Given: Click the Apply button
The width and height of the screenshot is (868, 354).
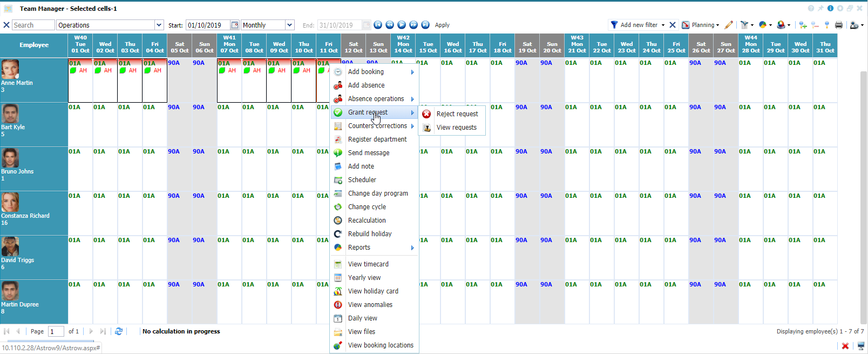Looking at the screenshot, I should coord(442,25).
